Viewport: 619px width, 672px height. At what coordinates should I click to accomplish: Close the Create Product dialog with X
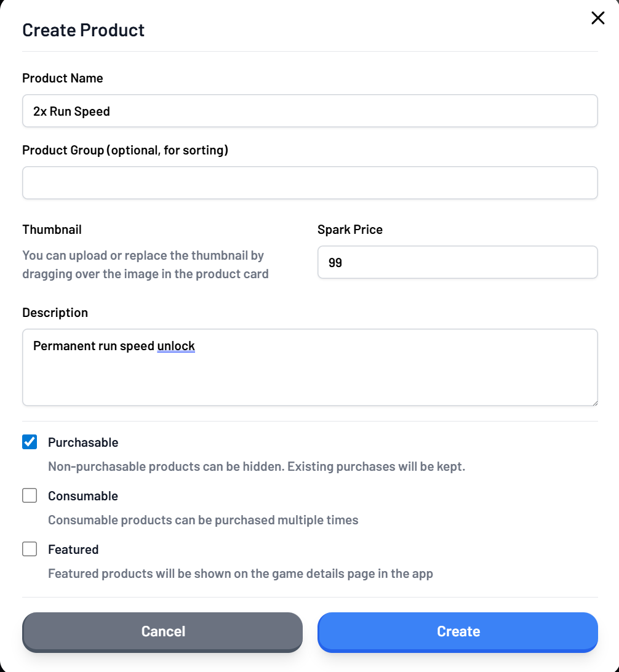[597, 18]
